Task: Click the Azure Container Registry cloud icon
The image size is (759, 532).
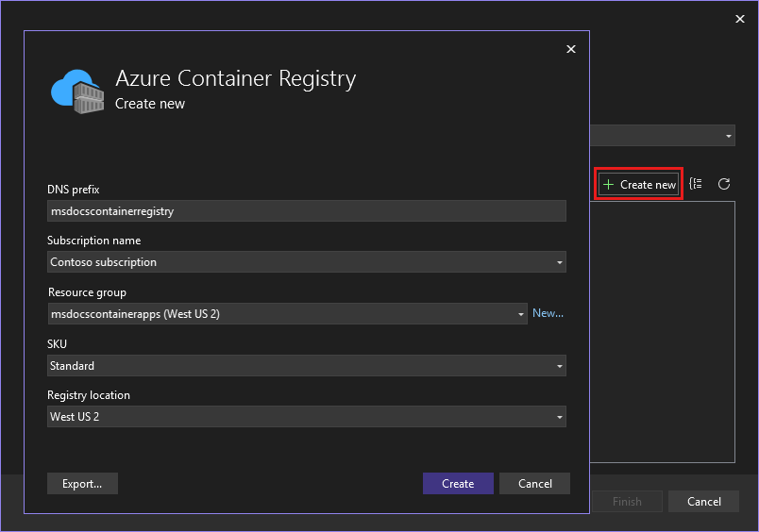Action: click(77, 91)
